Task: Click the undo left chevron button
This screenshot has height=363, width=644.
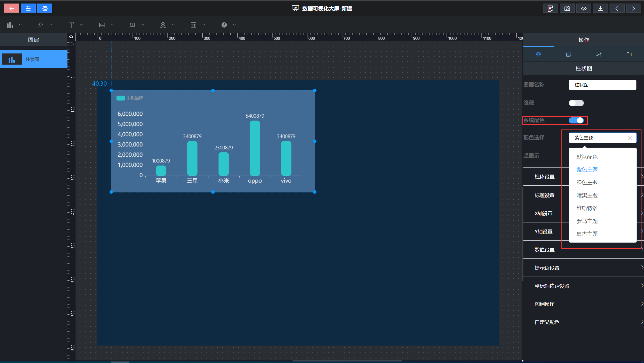Action: tap(617, 8)
